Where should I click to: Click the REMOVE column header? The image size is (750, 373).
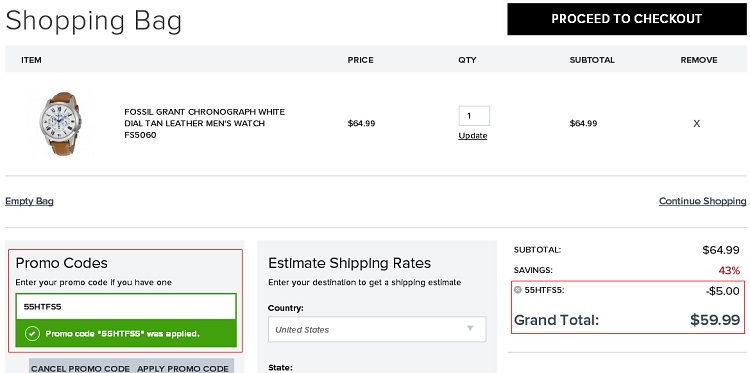point(699,60)
